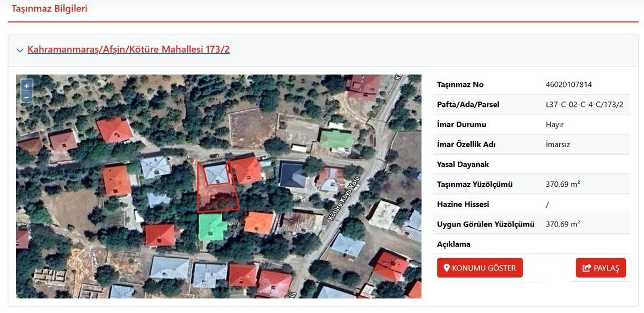Click the İmar Durumu row
This screenshot has width=644, height=313.
point(531,124)
